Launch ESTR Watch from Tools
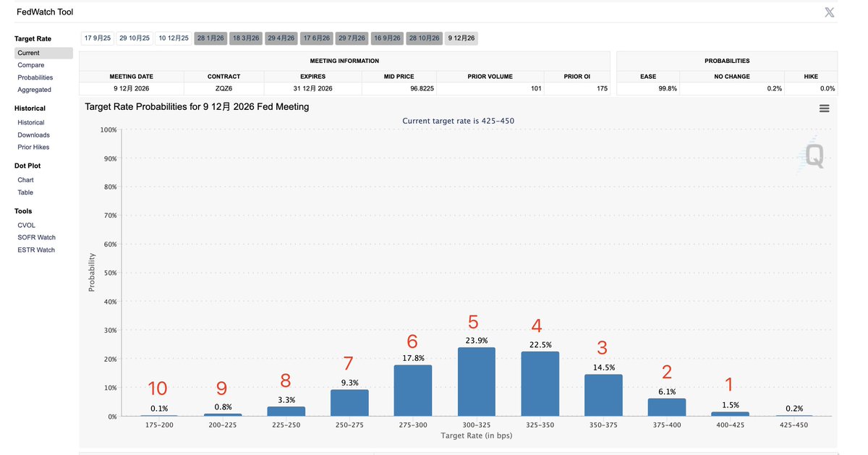This screenshot has width=868, height=455. pos(36,250)
